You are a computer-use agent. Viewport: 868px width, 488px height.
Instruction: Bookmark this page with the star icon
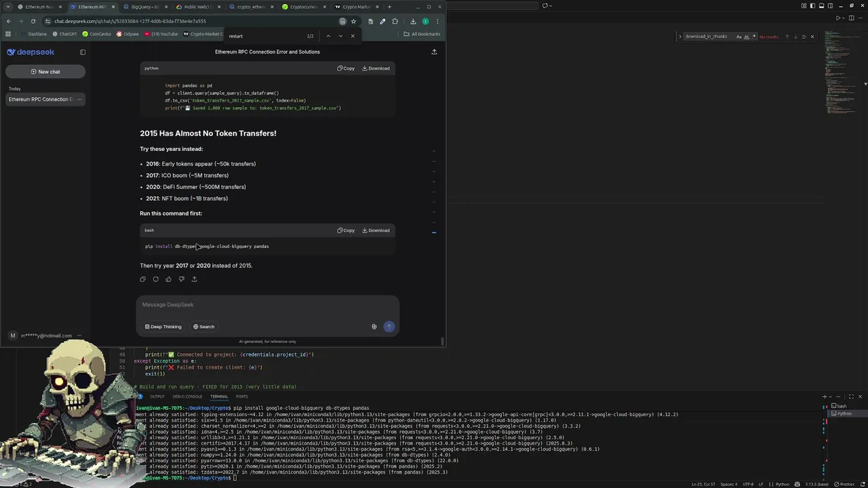pyautogui.click(x=353, y=21)
